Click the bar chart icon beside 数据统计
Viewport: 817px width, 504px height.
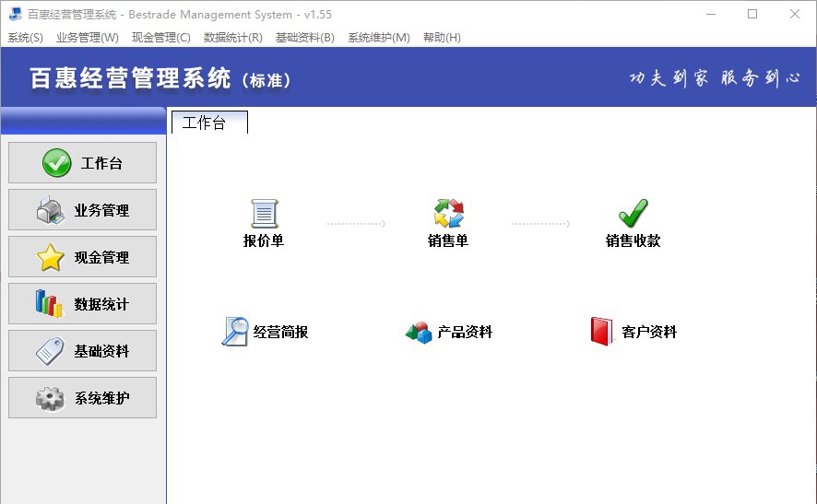pyautogui.click(x=49, y=303)
